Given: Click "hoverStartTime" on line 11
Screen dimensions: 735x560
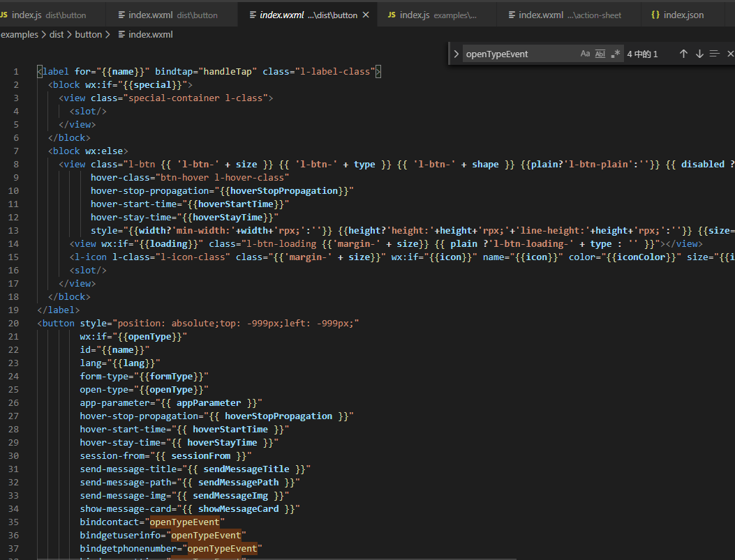Looking at the screenshot, I should [x=236, y=204].
